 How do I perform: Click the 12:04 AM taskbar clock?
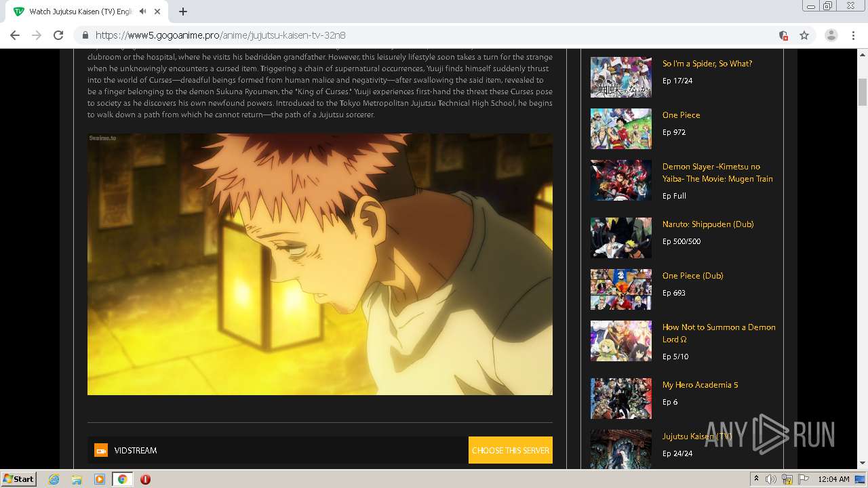coord(833,479)
